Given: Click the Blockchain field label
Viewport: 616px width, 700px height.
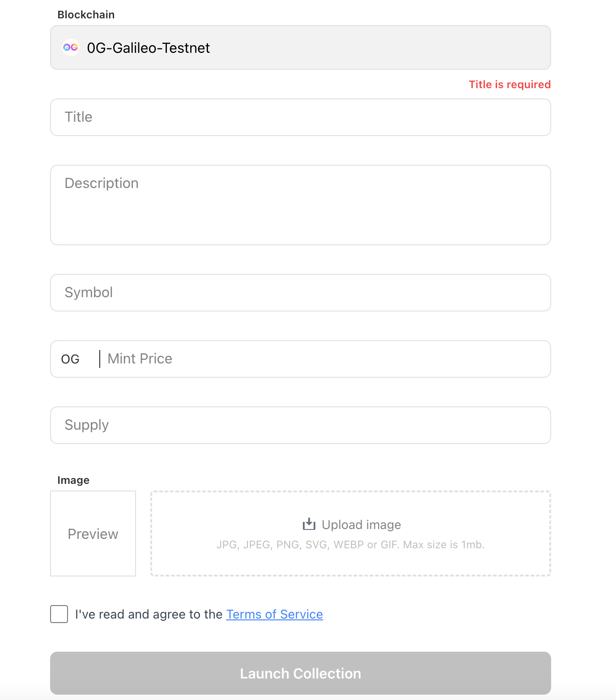Looking at the screenshot, I should pos(86,15).
